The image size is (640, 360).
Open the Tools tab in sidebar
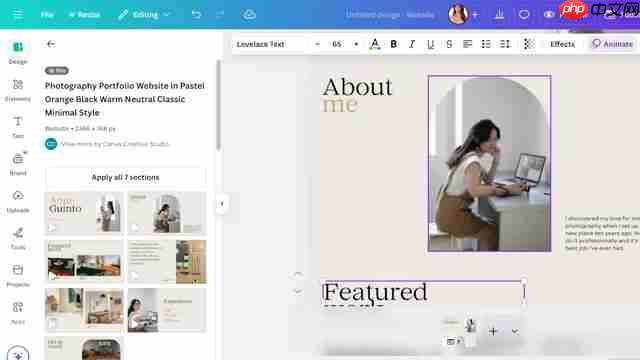pos(18,238)
